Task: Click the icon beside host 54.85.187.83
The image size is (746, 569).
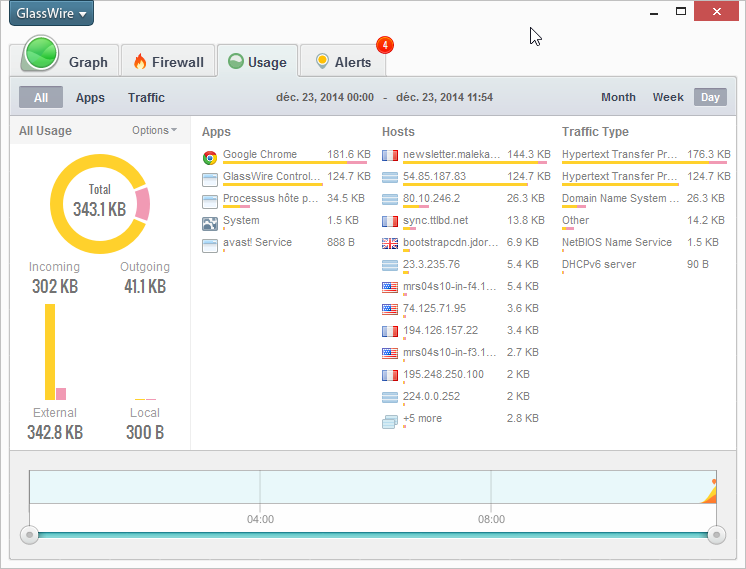Action: pos(390,177)
